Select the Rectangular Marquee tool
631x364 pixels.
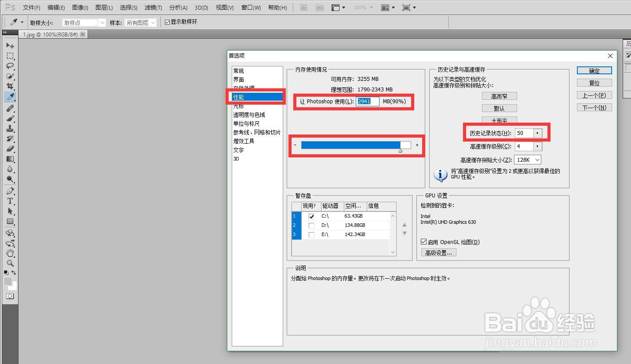[10, 56]
